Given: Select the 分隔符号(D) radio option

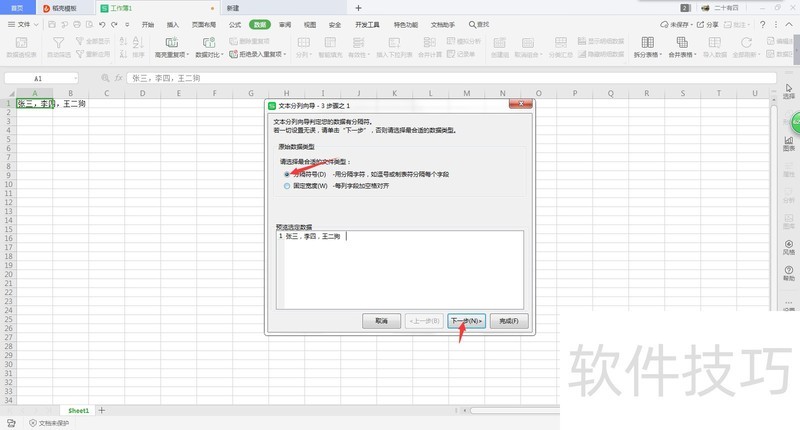Looking at the screenshot, I should [x=287, y=174].
